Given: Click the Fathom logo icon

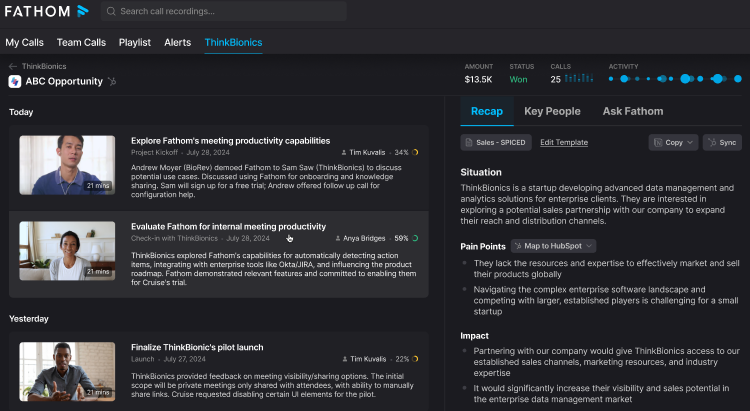Looking at the screenshot, I should click(x=83, y=11).
